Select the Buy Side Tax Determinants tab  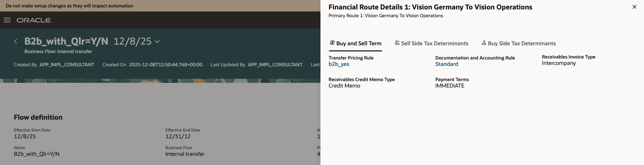[519, 43]
